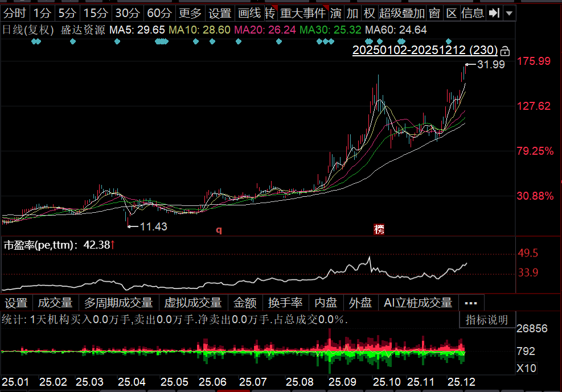The image size is (562, 392).
Task: Click the 127.62 price axis label
Action: click(534, 106)
